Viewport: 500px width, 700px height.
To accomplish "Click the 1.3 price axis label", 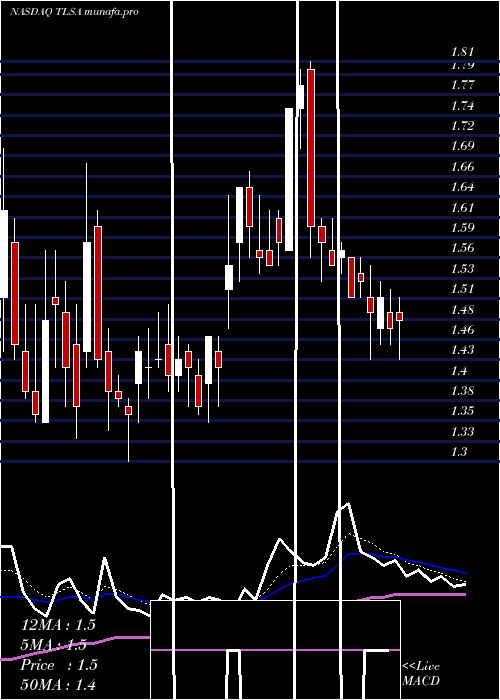I will [459, 452].
